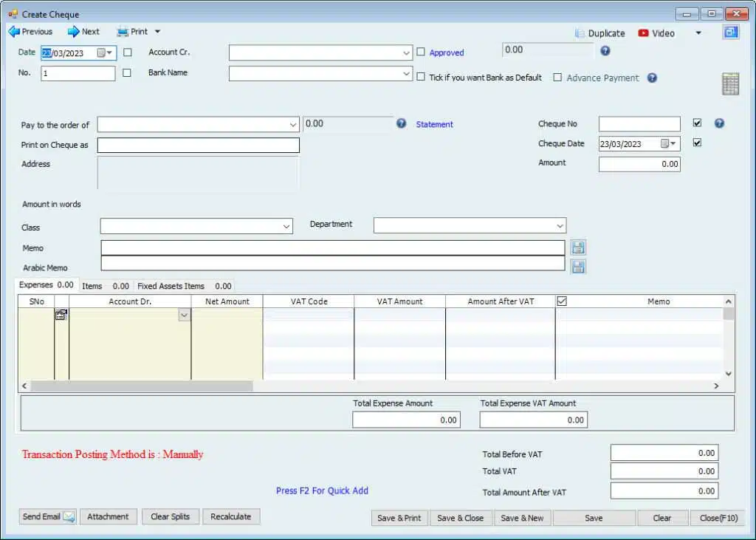Click the Cheque No input field

coord(639,124)
